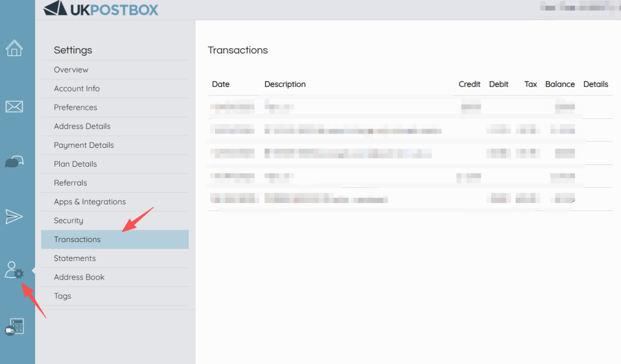The height and width of the screenshot is (364, 621).
Task: Select the paper plane send icon
Action: (x=14, y=216)
